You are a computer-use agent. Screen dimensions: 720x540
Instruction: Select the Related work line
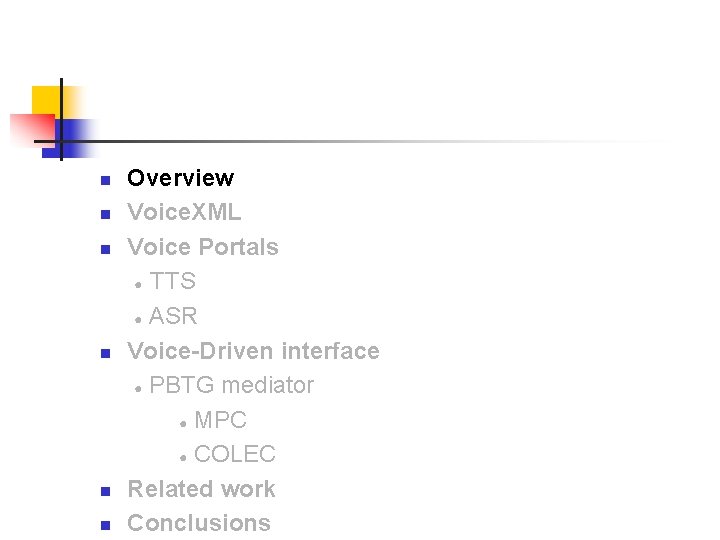[201, 489]
